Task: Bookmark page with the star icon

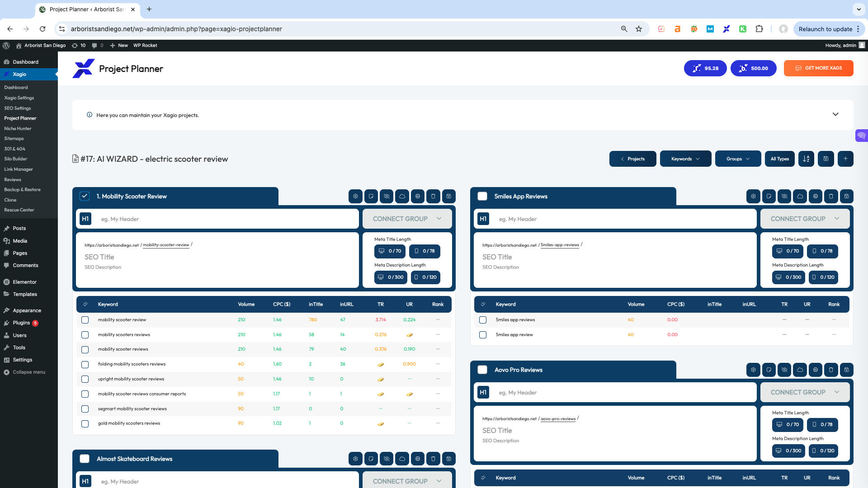Action: coord(639,29)
